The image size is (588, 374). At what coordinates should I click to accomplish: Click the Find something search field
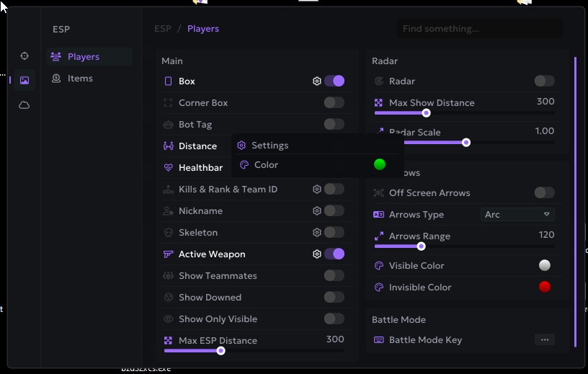tap(479, 29)
